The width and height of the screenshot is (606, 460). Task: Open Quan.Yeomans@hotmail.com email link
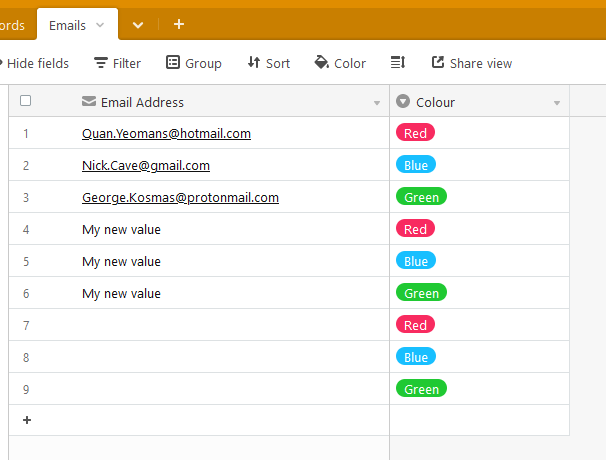coord(166,133)
